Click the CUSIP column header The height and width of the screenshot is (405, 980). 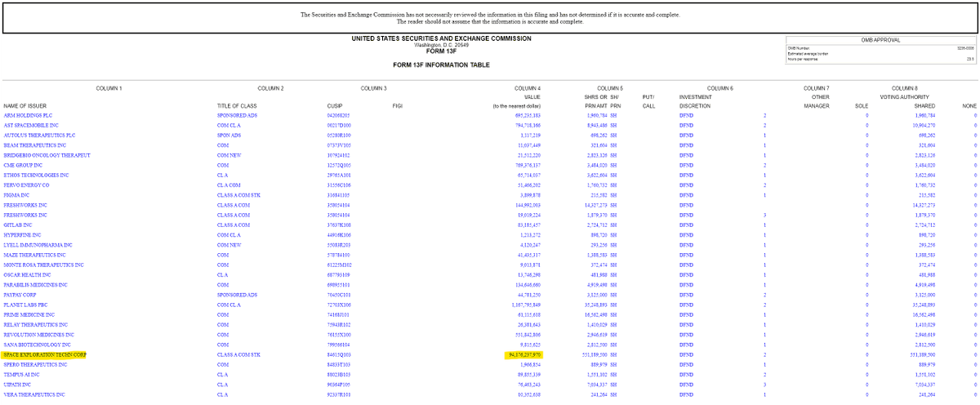pyautogui.click(x=333, y=105)
